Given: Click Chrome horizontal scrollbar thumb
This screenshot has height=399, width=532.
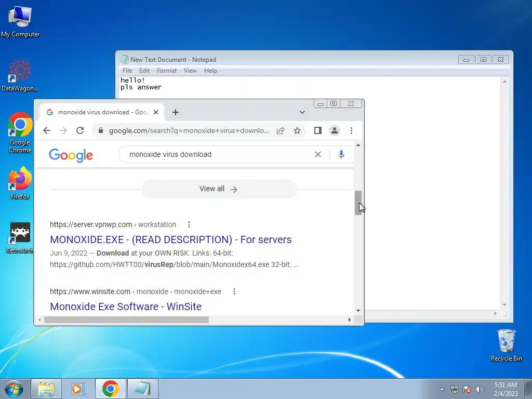Looking at the screenshot, I should [126, 320].
